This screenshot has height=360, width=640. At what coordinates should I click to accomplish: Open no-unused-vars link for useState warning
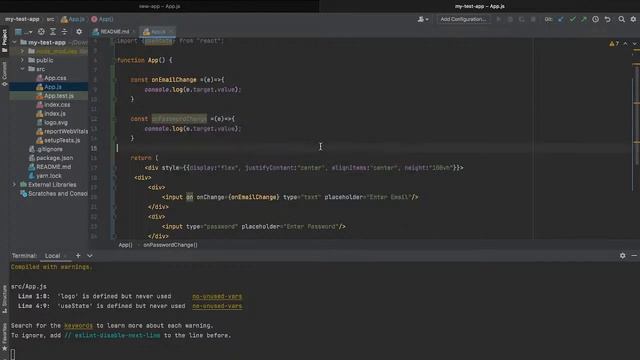[217, 306]
